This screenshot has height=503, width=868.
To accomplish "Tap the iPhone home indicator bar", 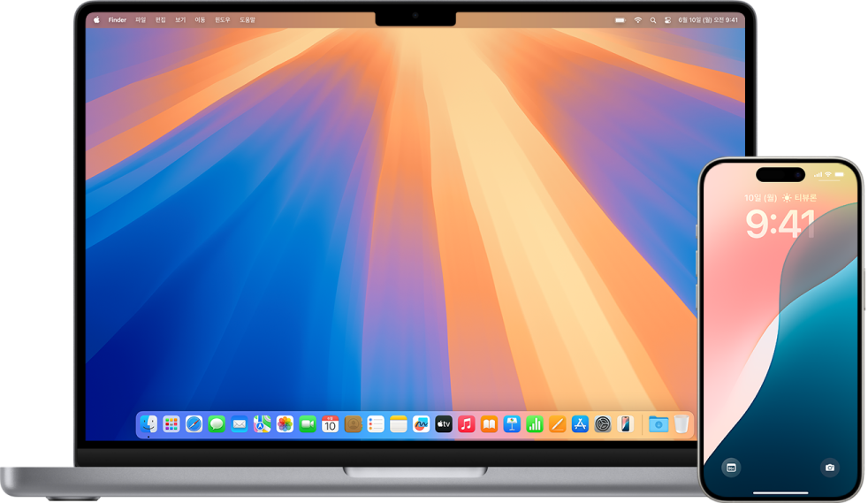I will (x=780, y=492).
